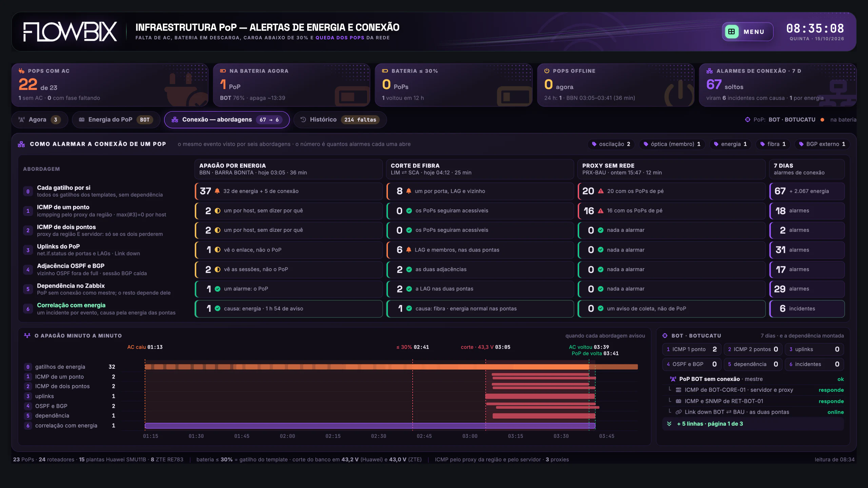Click the power icon beside PoPs offline

(547, 71)
